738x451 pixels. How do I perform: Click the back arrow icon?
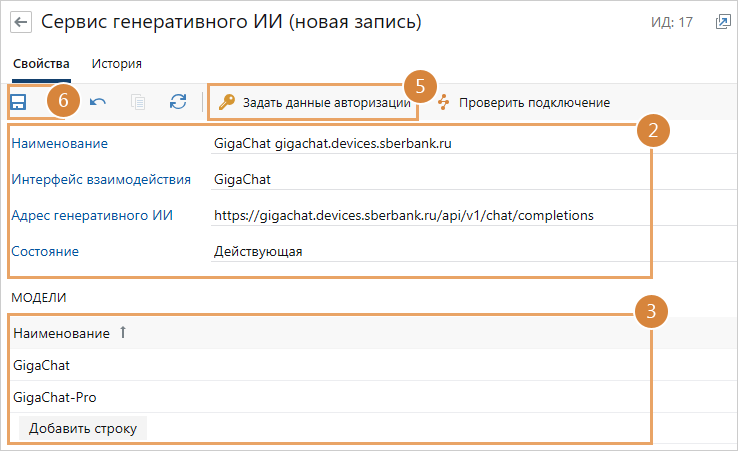click(x=21, y=22)
